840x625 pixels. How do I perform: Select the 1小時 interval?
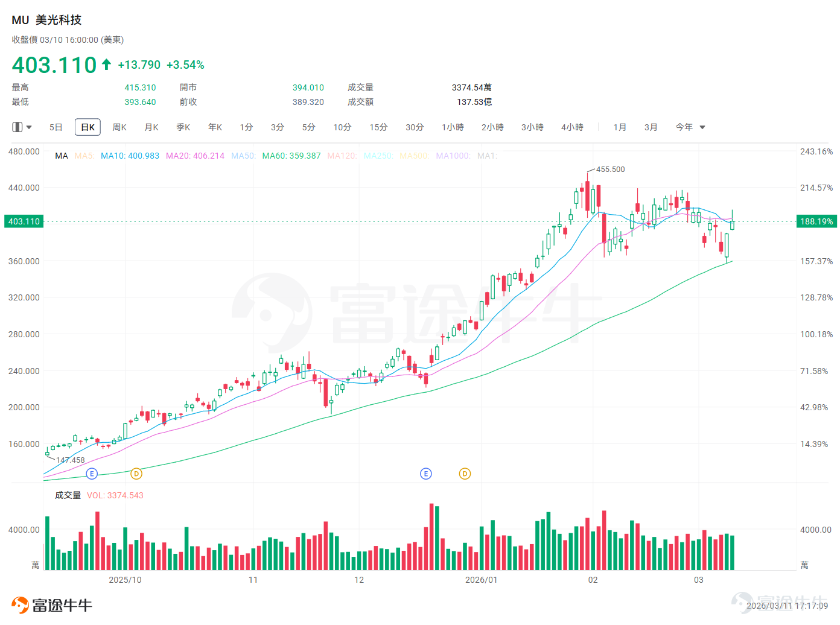(453, 127)
